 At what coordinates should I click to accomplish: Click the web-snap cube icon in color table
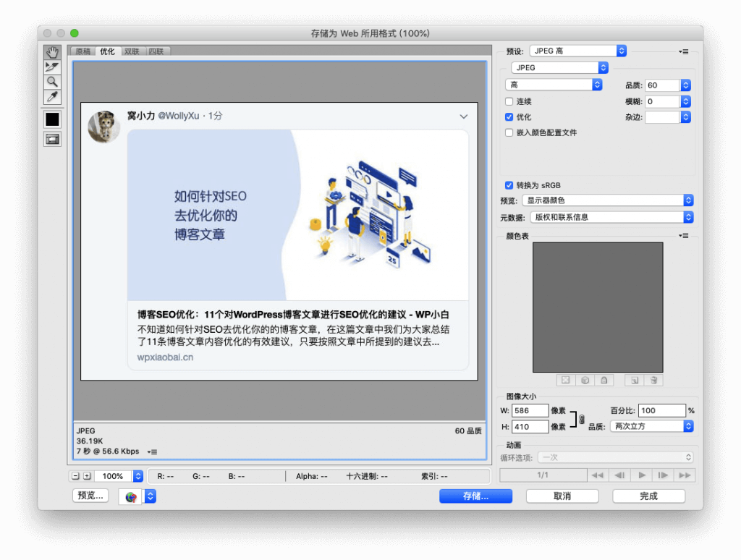[x=585, y=380]
